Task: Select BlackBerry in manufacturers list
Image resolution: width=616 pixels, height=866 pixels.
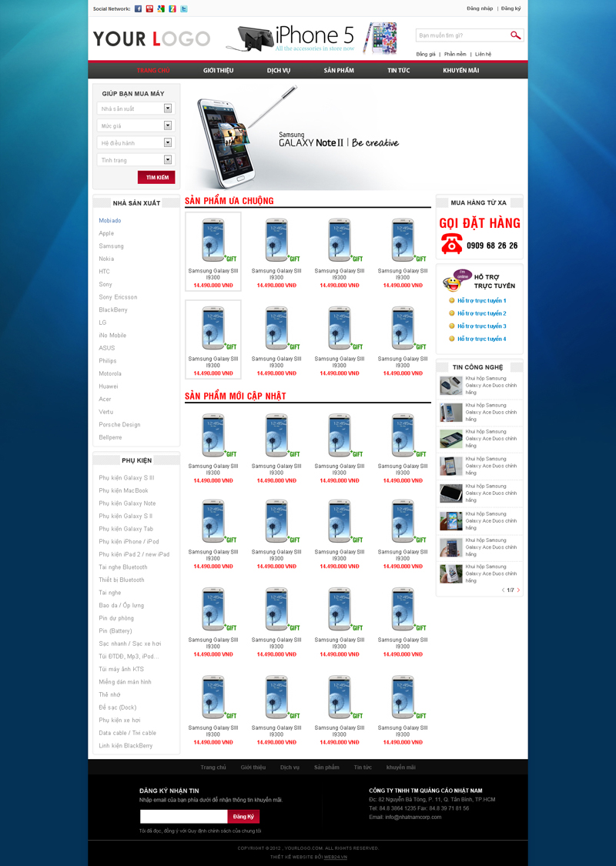Action: 112,310
